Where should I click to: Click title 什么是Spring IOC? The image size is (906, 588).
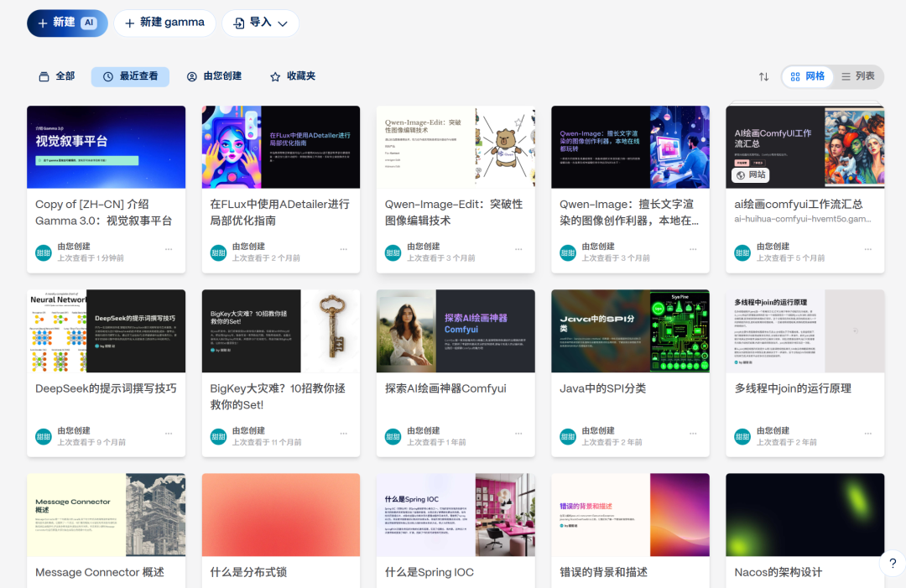tap(430, 572)
